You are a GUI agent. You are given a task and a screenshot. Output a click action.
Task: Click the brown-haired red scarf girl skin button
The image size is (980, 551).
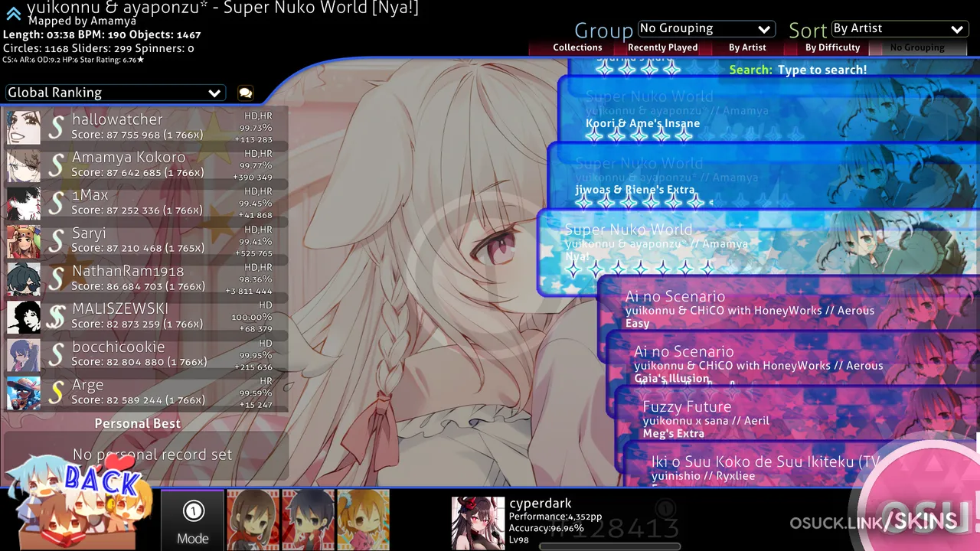click(253, 520)
